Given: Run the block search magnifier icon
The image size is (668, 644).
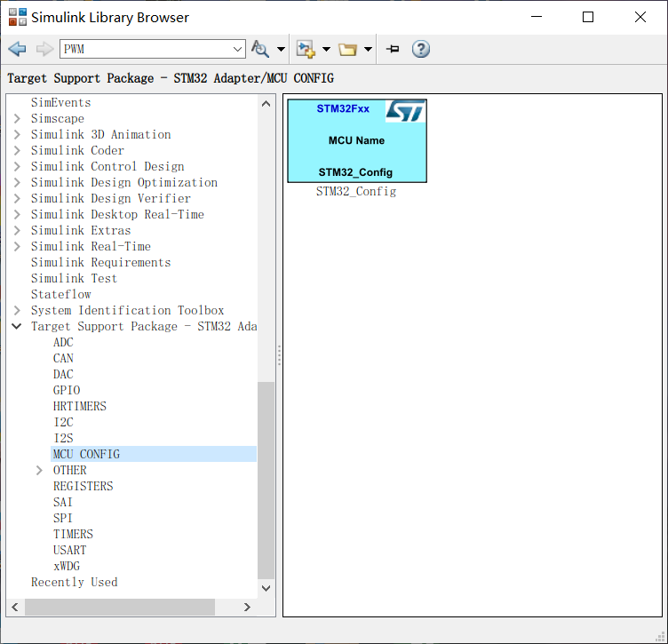Looking at the screenshot, I should [260, 49].
